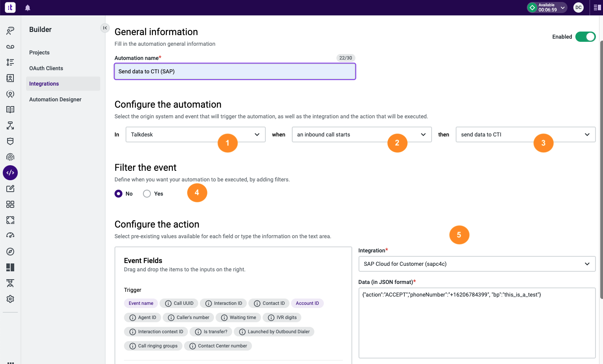Viewport: 603px width, 364px height.
Task: Pick the Agent ID field chip
Action: click(143, 317)
